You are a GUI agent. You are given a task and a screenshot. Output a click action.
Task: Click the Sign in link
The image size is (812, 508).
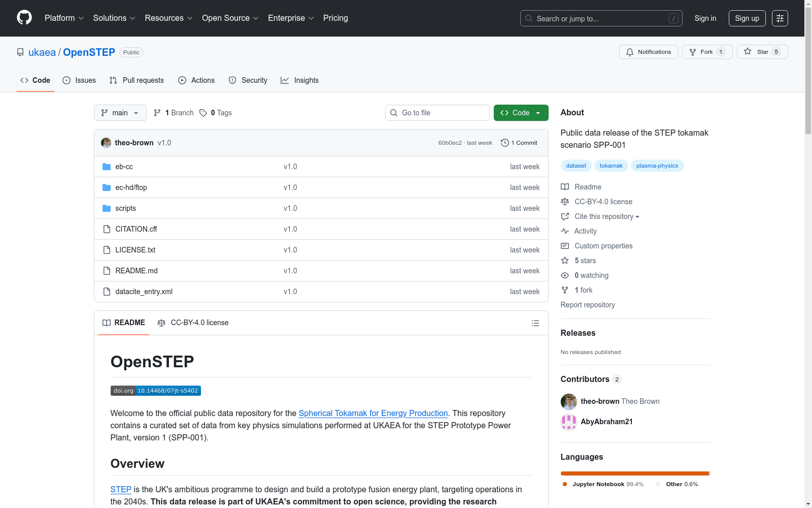pyautogui.click(x=705, y=18)
